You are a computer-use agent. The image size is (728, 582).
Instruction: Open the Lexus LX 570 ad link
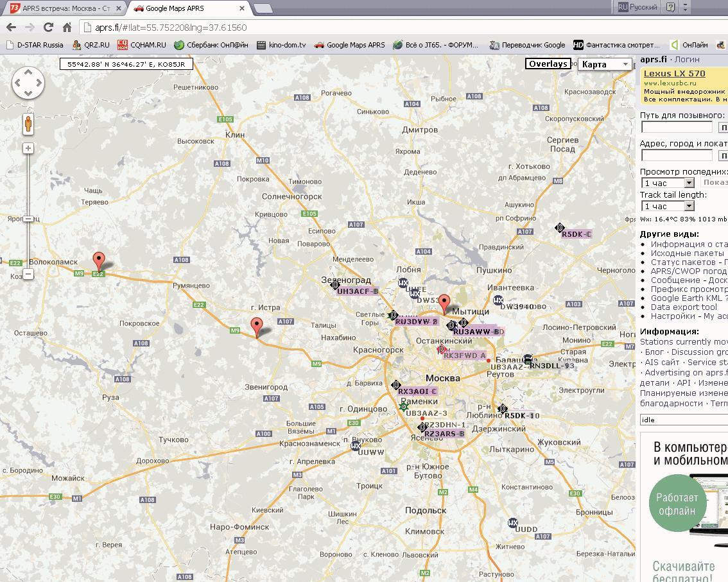pyautogui.click(x=674, y=73)
